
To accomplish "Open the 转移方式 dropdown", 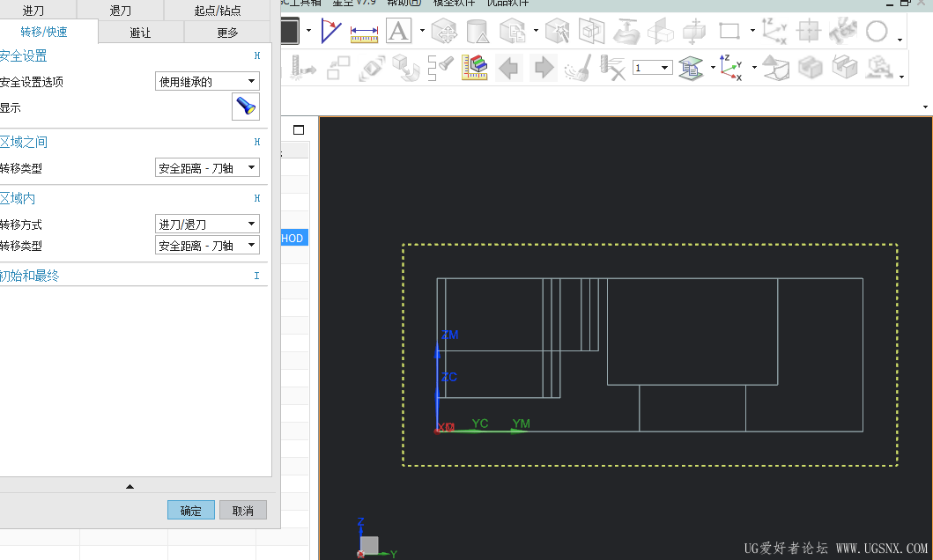I will 207,225.
